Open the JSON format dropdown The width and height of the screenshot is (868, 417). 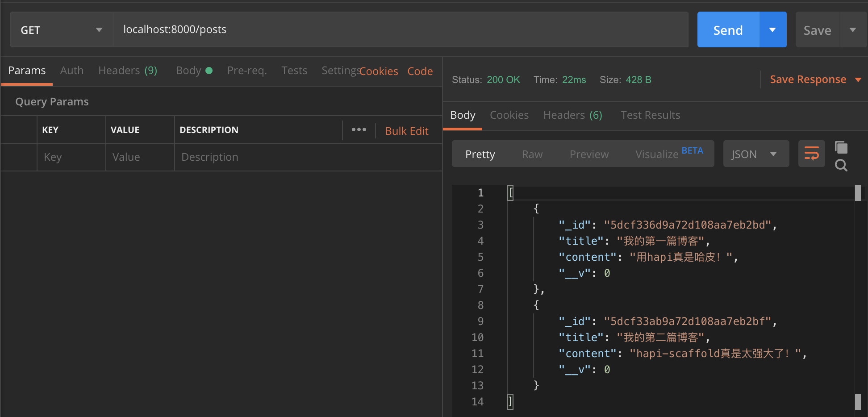tap(755, 154)
